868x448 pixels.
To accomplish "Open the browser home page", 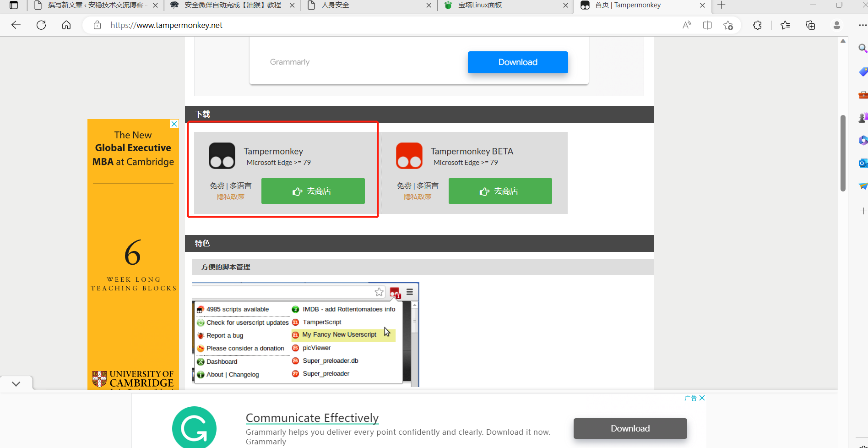I will [x=66, y=25].
